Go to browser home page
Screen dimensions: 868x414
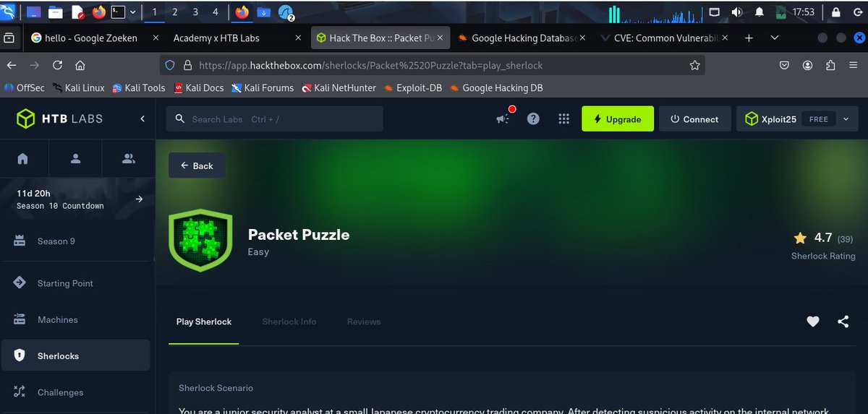(80, 65)
